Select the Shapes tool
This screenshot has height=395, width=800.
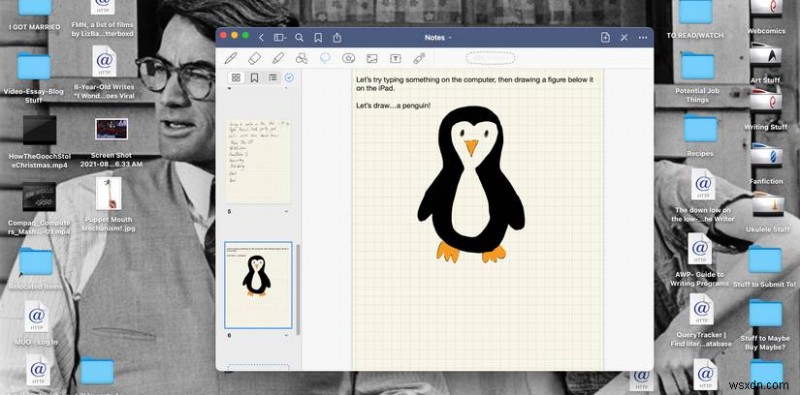click(302, 58)
